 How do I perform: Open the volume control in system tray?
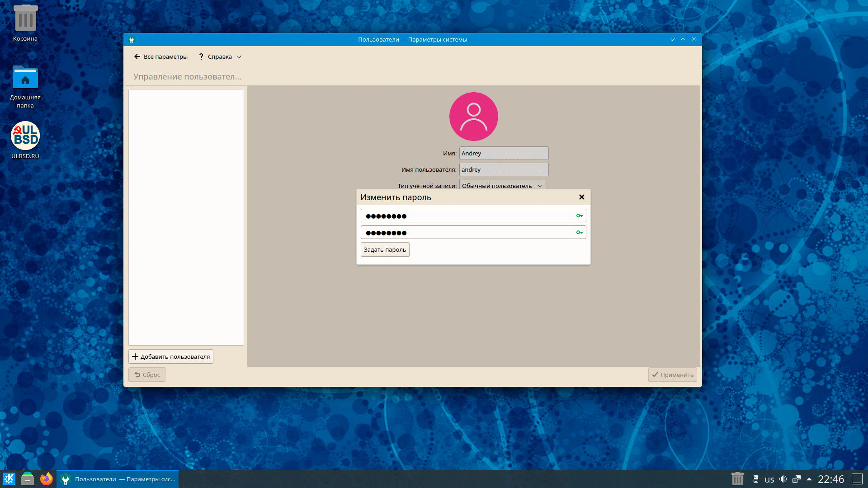[783, 479]
